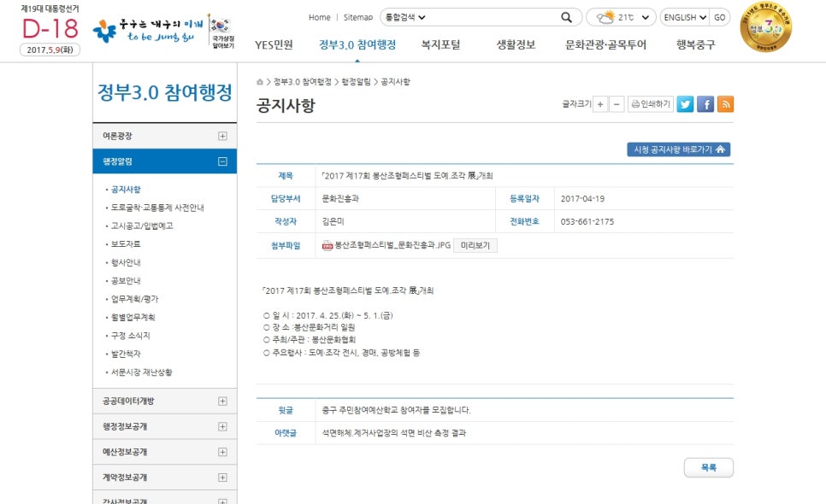Viewport: 826px width, 504px height.
Task: Click the Korean flag 국가상징 icon
Action: [x=222, y=32]
